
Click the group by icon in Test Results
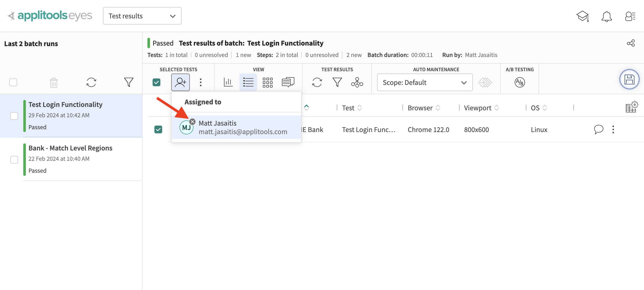357,82
